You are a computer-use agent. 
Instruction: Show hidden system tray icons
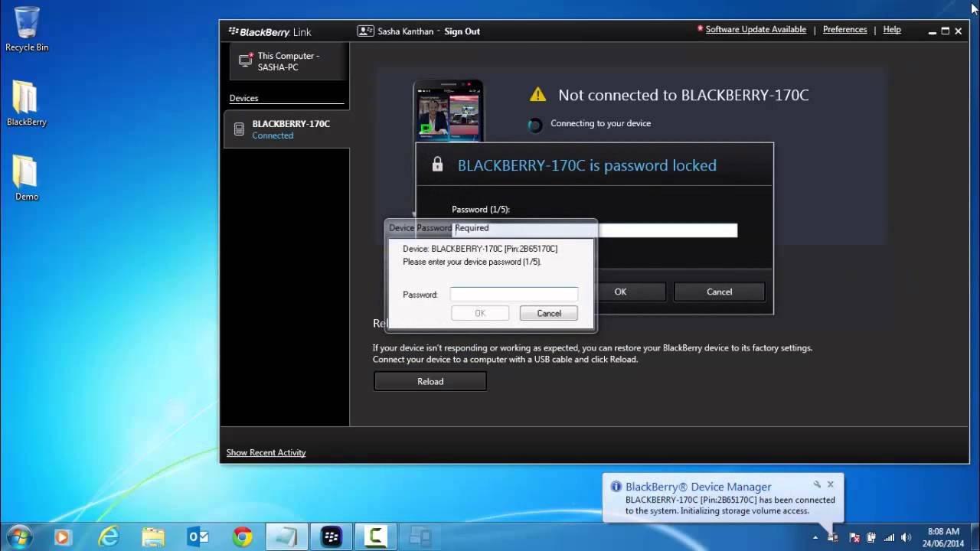click(x=815, y=537)
